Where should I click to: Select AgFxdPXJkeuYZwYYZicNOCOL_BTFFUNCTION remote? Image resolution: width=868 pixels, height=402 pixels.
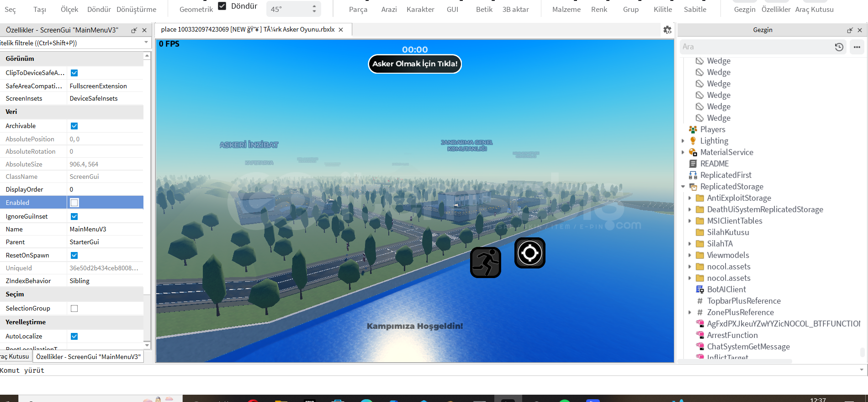click(x=783, y=324)
